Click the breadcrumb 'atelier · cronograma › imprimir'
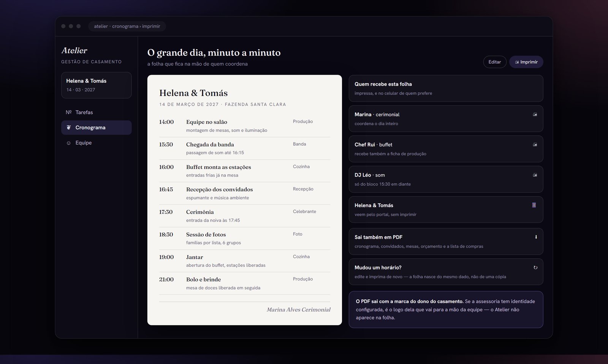This screenshot has width=608, height=364. 127,26
